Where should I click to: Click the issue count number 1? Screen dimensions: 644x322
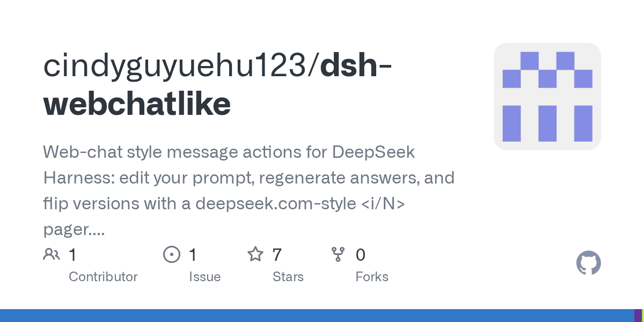tap(193, 255)
